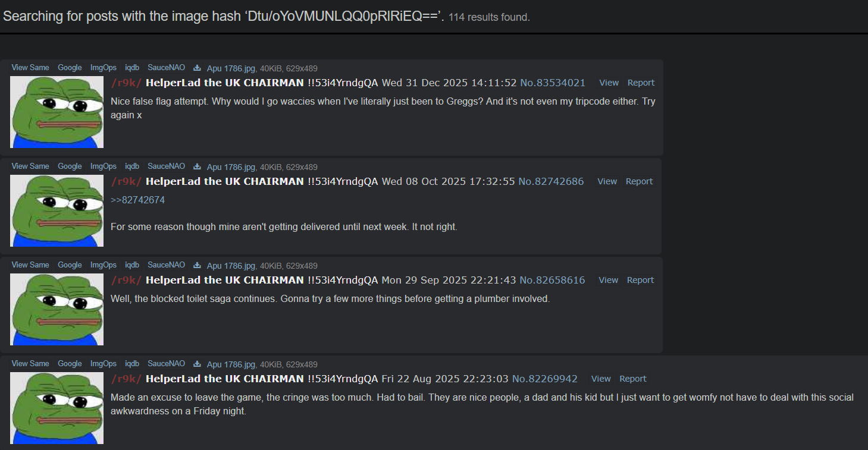Click post number No.83534021
The height and width of the screenshot is (450, 868).
tap(553, 83)
